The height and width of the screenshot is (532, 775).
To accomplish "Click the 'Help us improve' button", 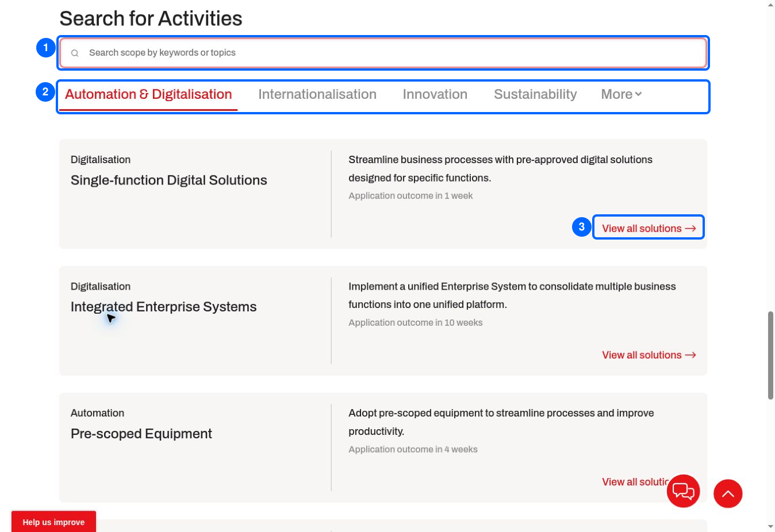I will (53, 522).
